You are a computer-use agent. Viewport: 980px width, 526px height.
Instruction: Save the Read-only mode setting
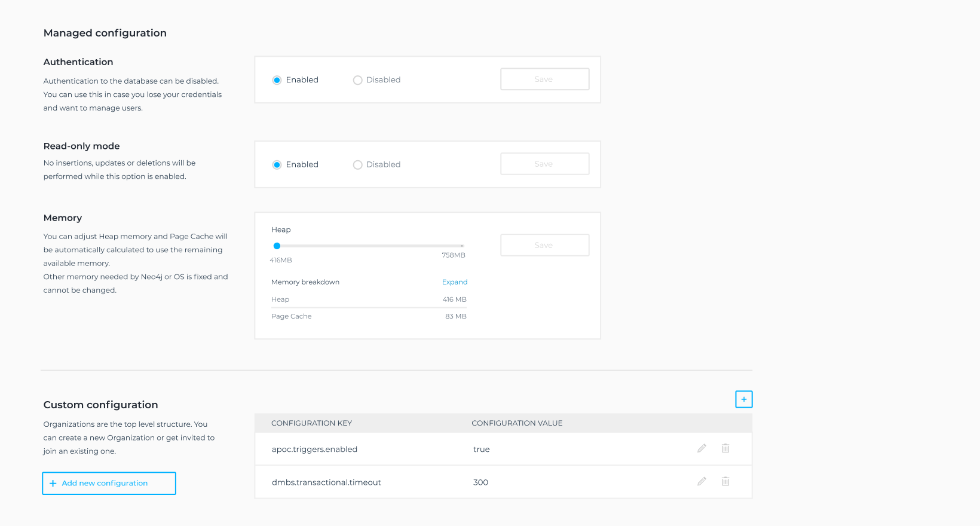click(x=544, y=164)
